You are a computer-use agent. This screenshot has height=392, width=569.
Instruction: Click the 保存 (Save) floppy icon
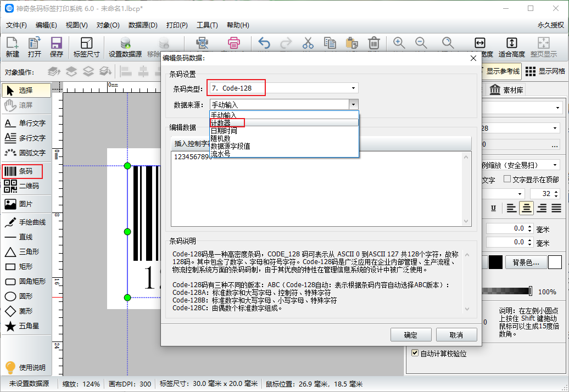(x=56, y=47)
